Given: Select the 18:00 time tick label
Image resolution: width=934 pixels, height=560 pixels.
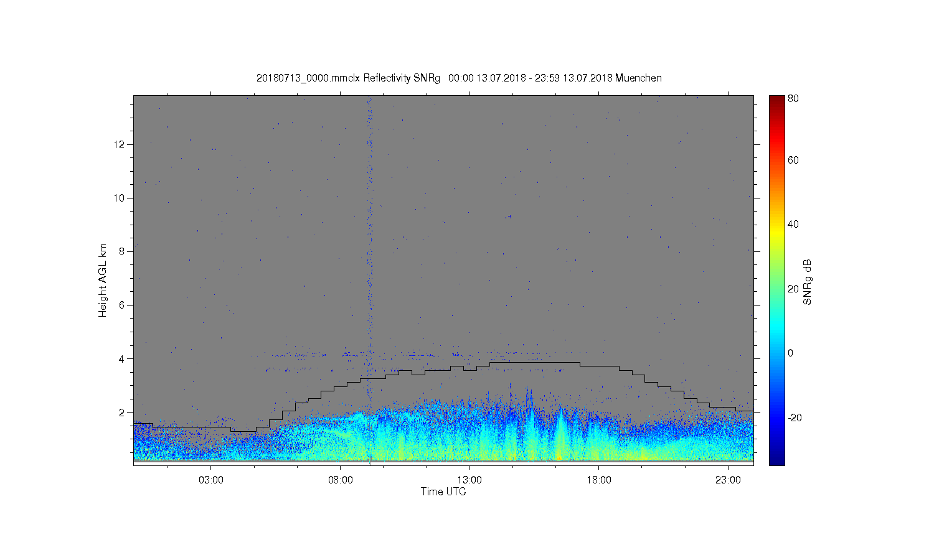Looking at the screenshot, I should [598, 480].
